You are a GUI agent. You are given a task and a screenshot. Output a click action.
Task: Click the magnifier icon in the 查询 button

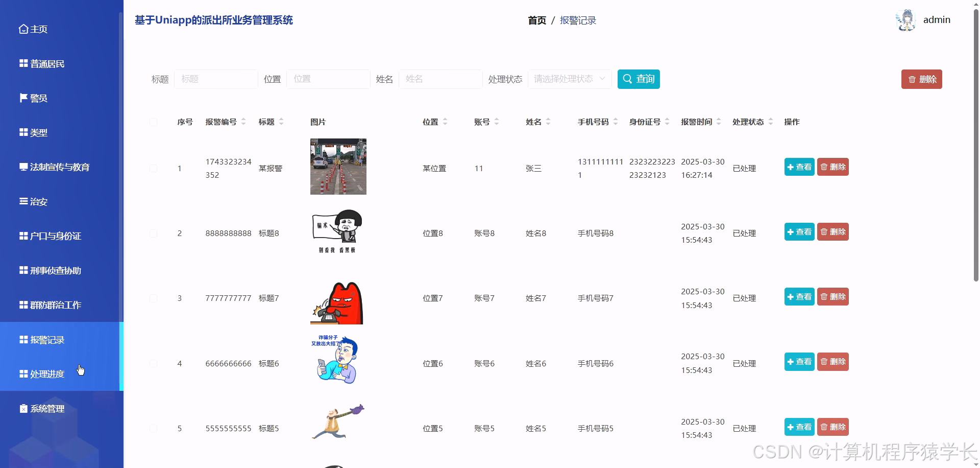[628, 79]
